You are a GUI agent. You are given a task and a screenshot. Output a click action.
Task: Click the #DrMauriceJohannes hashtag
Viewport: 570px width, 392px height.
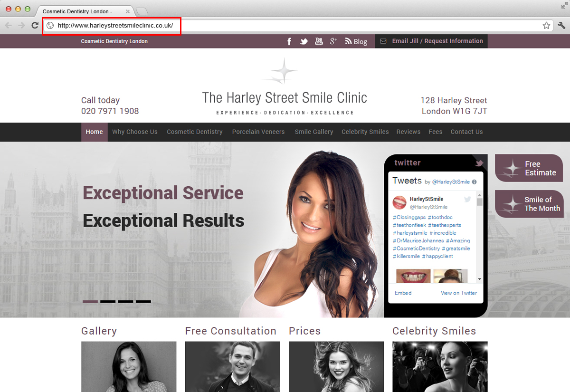(418, 241)
